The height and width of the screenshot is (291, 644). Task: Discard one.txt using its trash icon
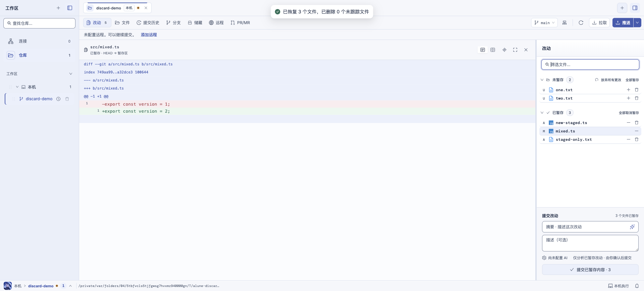637,90
